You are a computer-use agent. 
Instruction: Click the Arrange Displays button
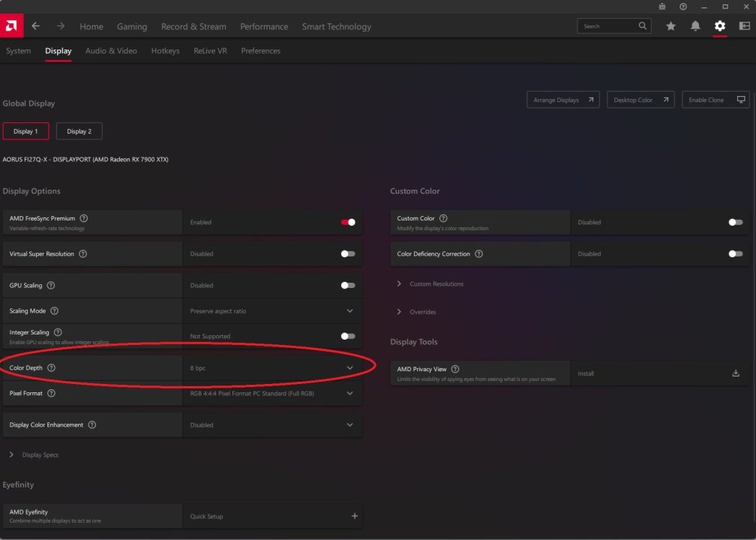562,100
